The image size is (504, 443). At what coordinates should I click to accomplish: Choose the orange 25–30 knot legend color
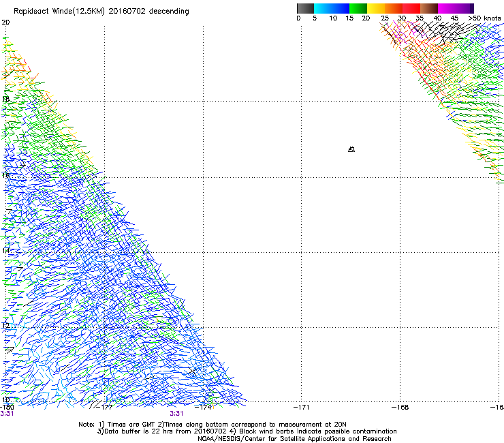click(394, 8)
